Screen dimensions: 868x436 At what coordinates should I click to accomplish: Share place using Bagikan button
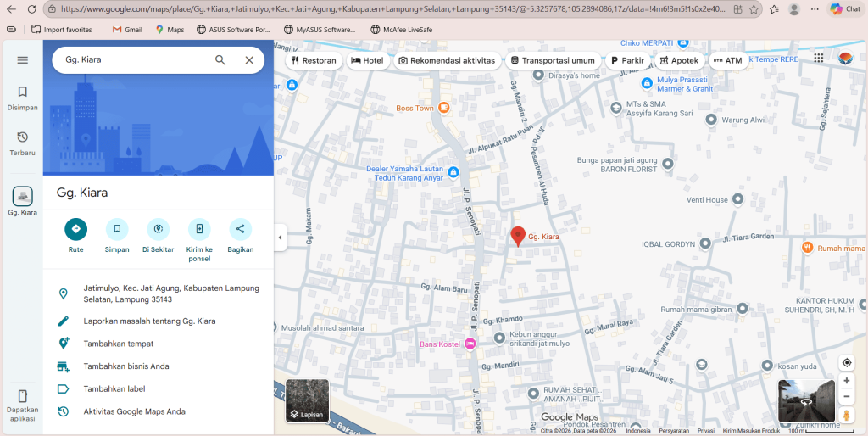[241, 230]
